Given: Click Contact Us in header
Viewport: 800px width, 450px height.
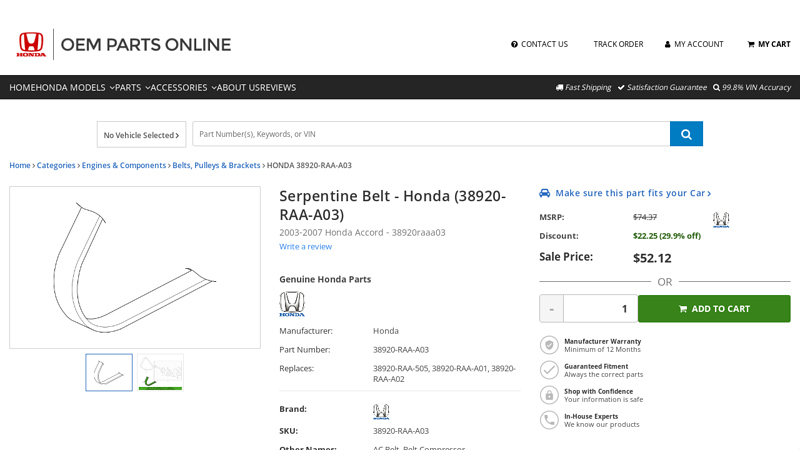Looking at the screenshot, I should 540,44.
